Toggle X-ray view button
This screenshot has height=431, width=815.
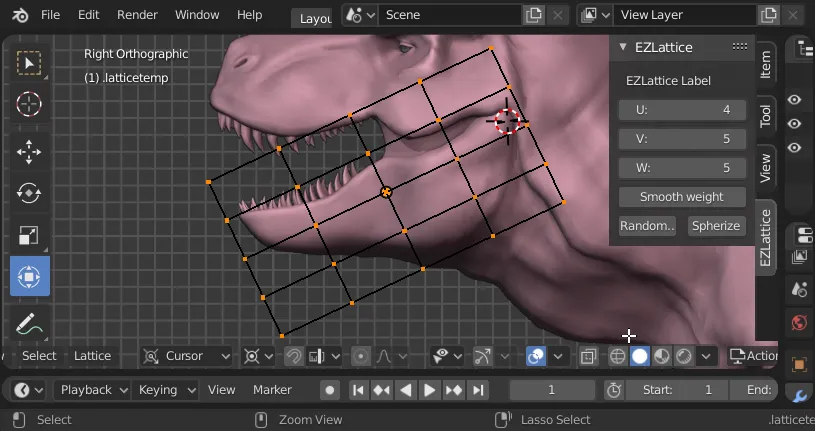[x=588, y=356]
